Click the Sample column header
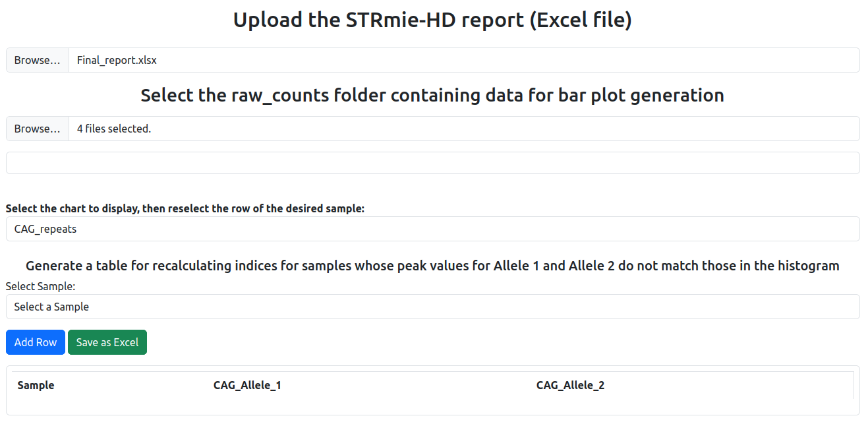The image size is (868, 424). [36, 385]
